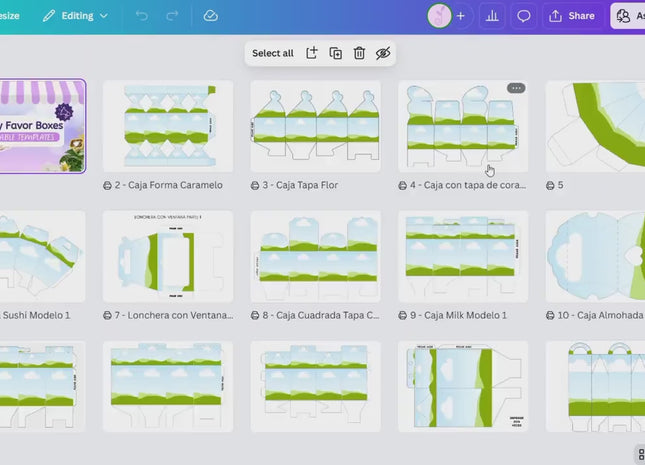Select the Favor Boxes cover page thumbnail
Screen dimensions: 645x465
click(43, 126)
